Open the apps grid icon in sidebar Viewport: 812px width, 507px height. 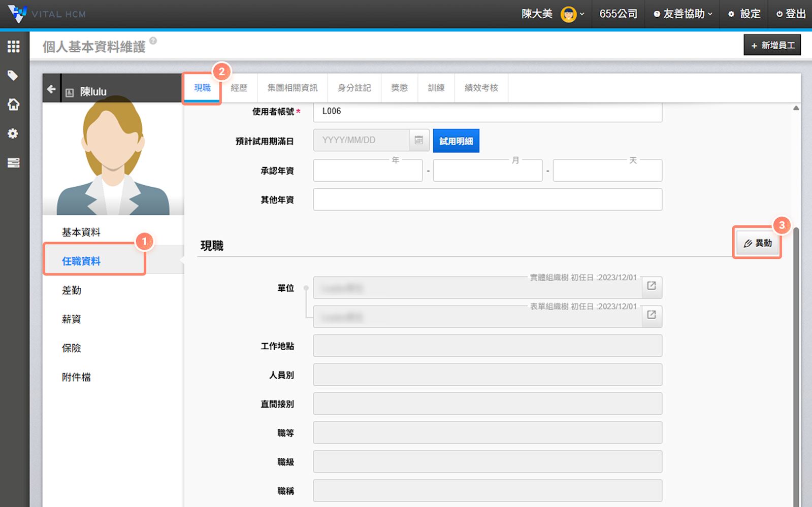tap(13, 47)
